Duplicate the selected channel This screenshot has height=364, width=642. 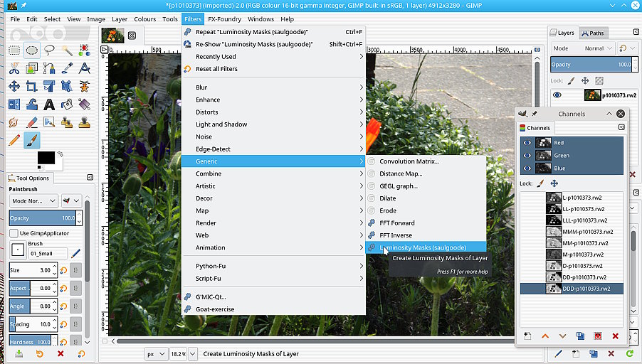(580, 336)
